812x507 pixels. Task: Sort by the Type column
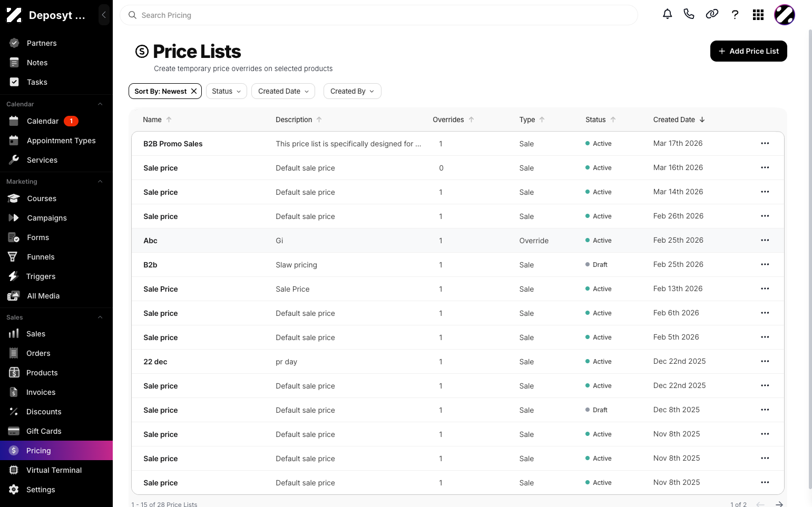(x=532, y=120)
